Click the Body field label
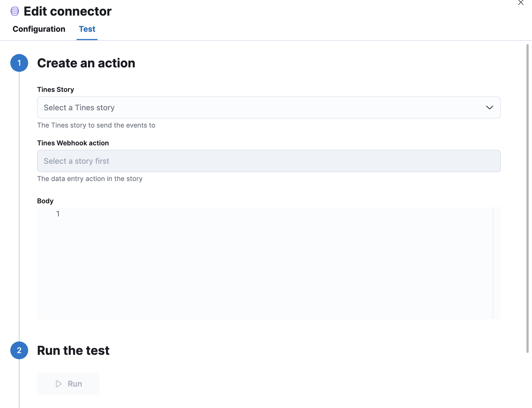This screenshot has height=408, width=532. [x=45, y=201]
